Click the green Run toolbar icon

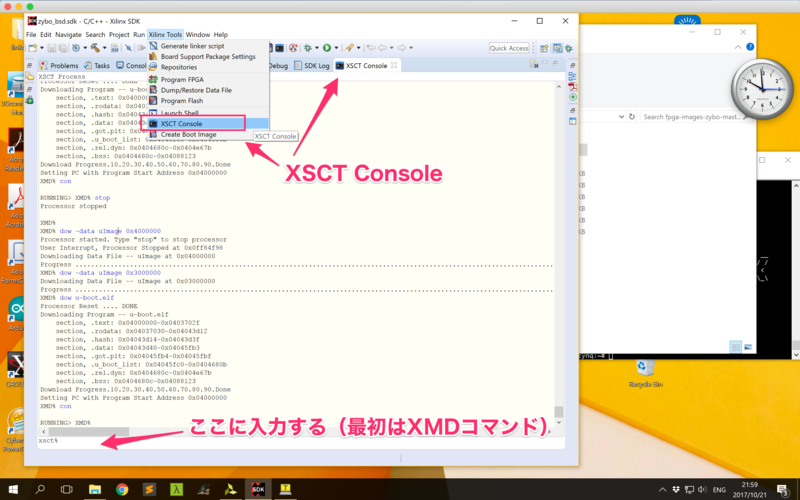(327, 48)
